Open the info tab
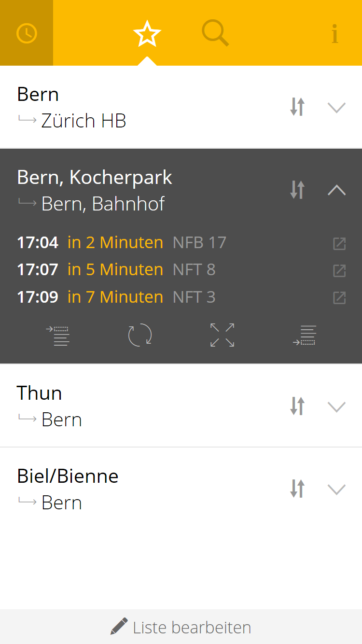 (x=334, y=34)
